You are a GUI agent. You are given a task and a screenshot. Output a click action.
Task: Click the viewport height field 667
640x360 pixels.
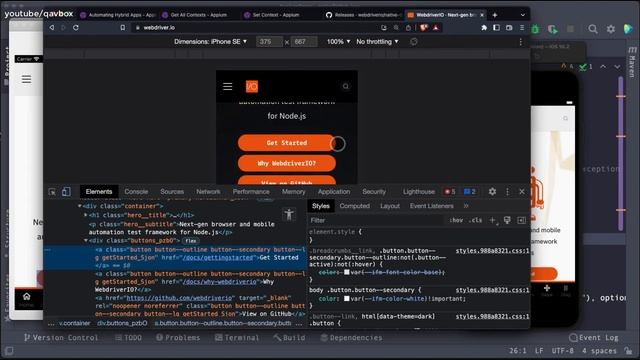[304, 42]
